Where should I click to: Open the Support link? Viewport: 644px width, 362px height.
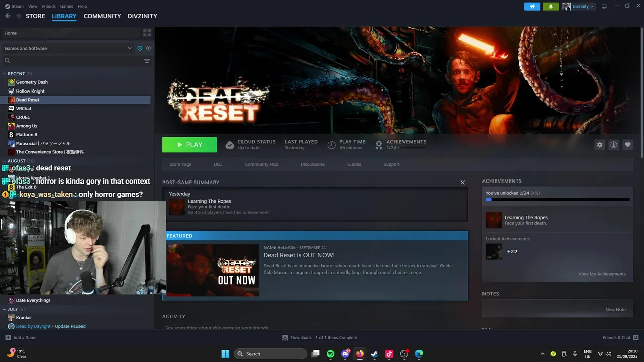pyautogui.click(x=391, y=164)
